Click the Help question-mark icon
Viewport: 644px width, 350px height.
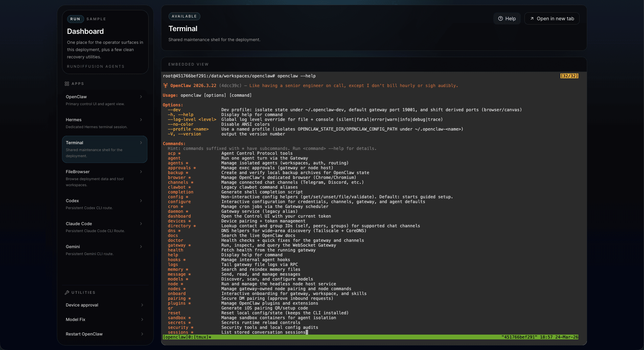pos(501,18)
